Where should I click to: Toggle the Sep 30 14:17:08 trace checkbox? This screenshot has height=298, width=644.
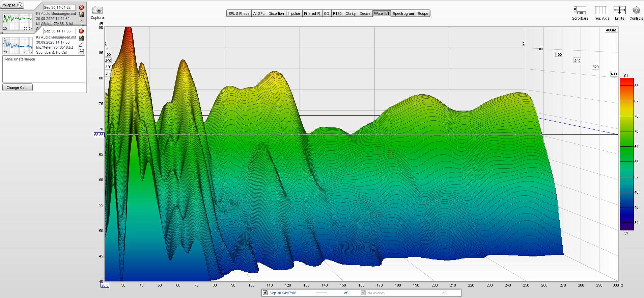coord(265,293)
